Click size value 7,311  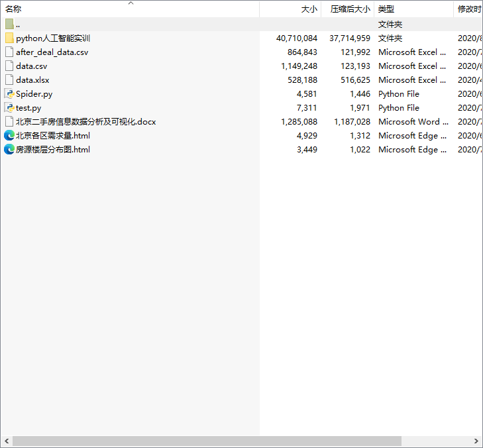click(307, 107)
